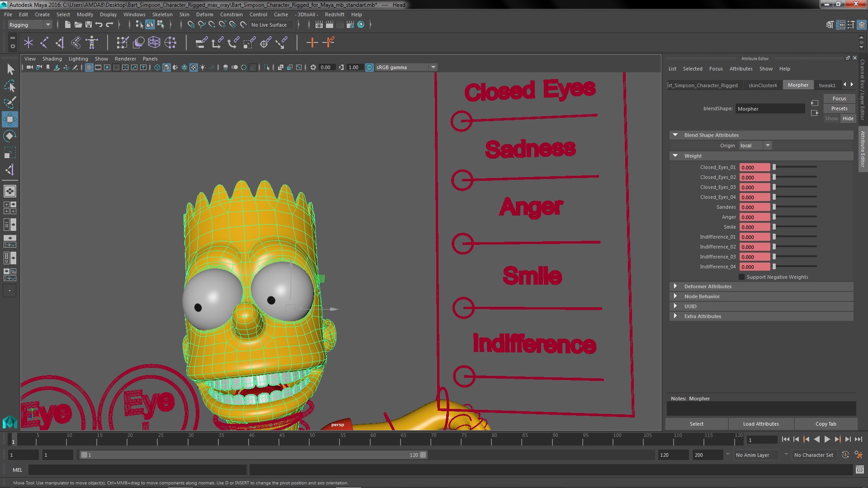Activate the Scale tool in toolbox
The height and width of the screenshot is (488, 868).
pyautogui.click(x=10, y=153)
